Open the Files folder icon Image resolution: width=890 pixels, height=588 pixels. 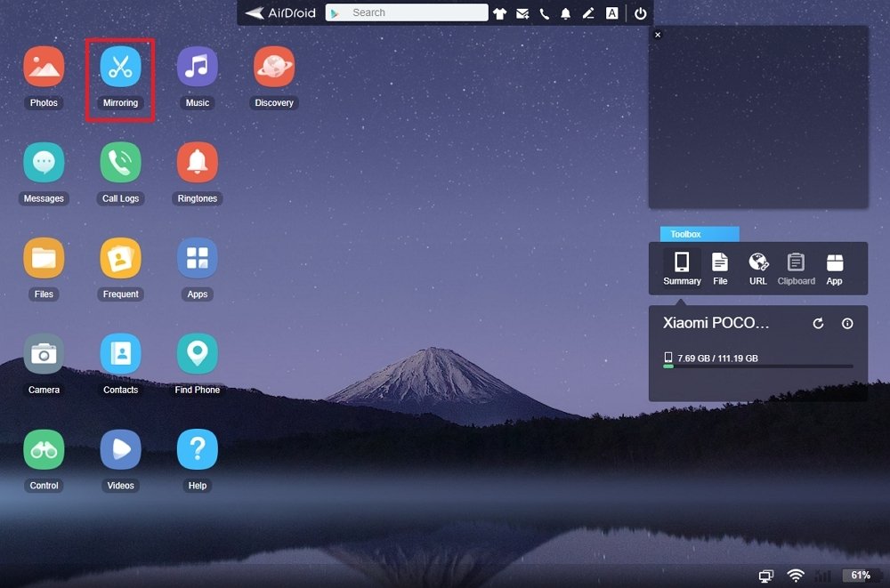(x=44, y=258)
